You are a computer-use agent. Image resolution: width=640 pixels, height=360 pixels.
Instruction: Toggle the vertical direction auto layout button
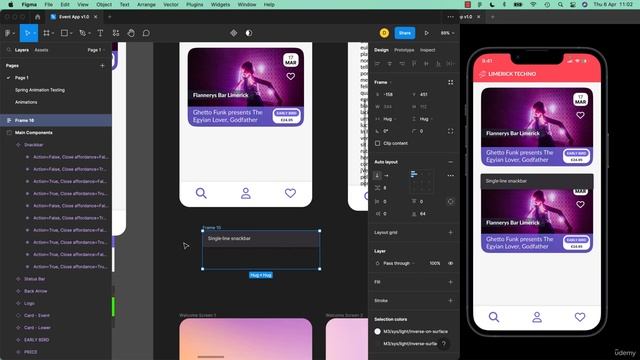pos(377,176)
